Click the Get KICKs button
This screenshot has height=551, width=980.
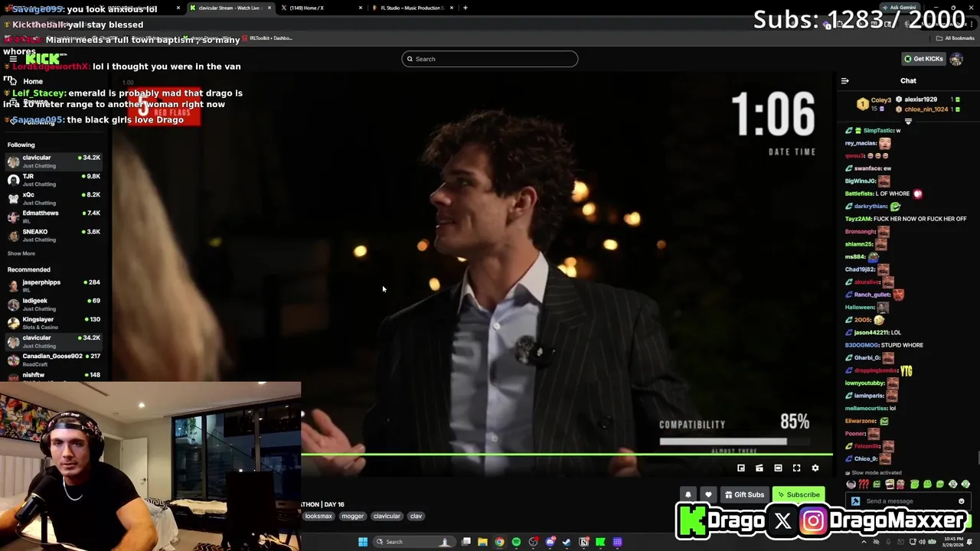tap(923, 59)
